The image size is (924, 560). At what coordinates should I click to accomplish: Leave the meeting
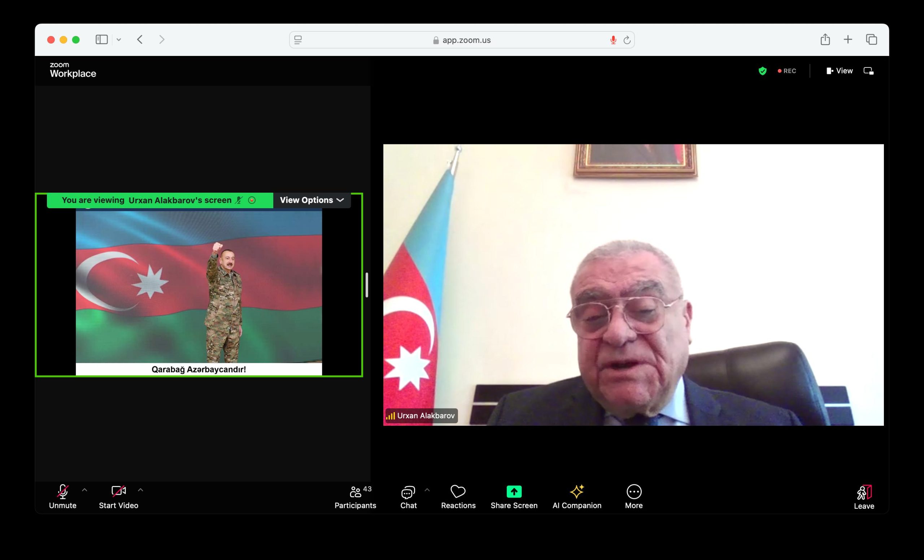pyautogui.click(x=864, y=496)
